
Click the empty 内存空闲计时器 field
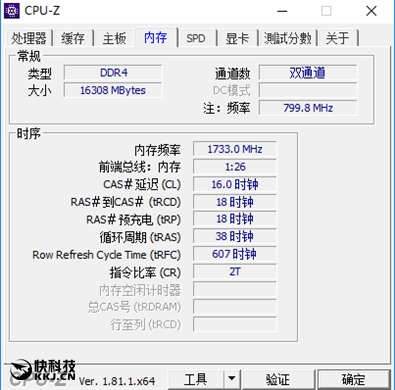(235, 289)
